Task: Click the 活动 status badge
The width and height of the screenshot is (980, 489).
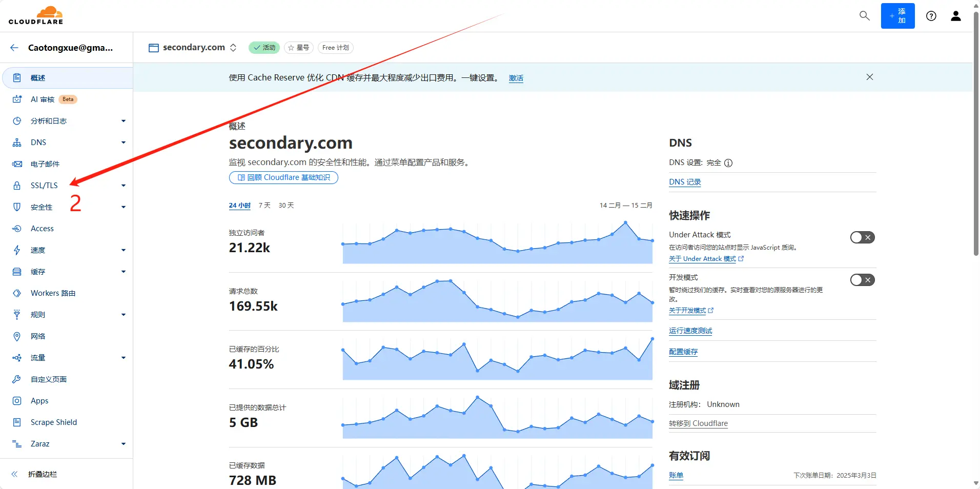Action: click(x=264, y=48)
